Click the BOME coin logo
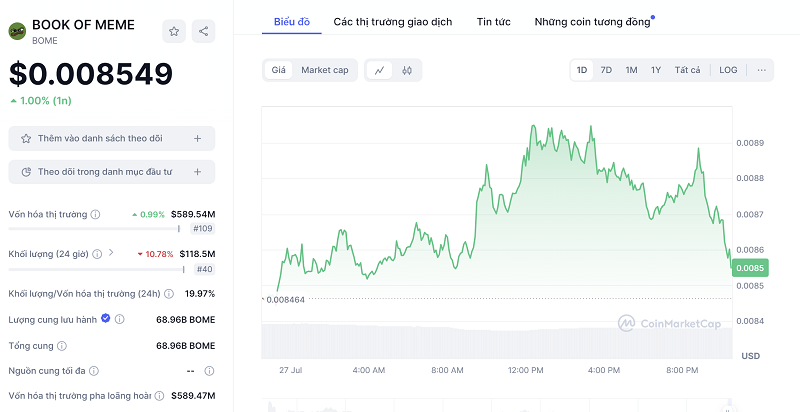800x412 pixels. pyautogui.click(x=17, y=31)
